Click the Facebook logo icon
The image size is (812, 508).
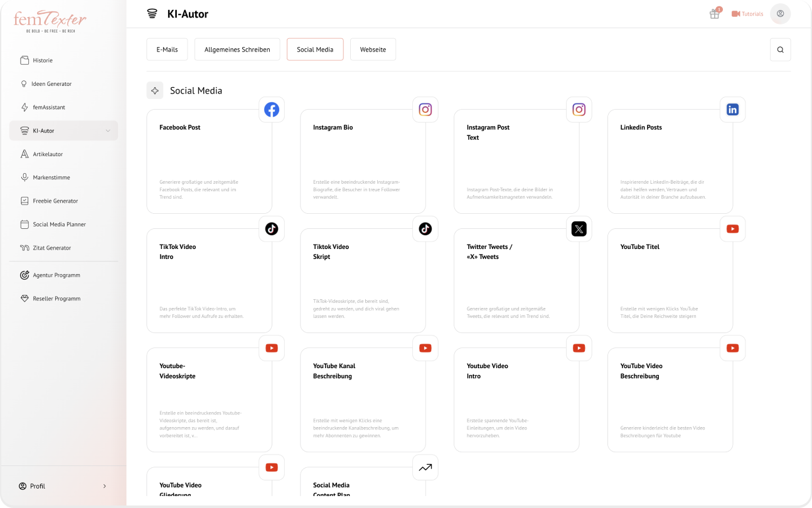click(272, 110)
